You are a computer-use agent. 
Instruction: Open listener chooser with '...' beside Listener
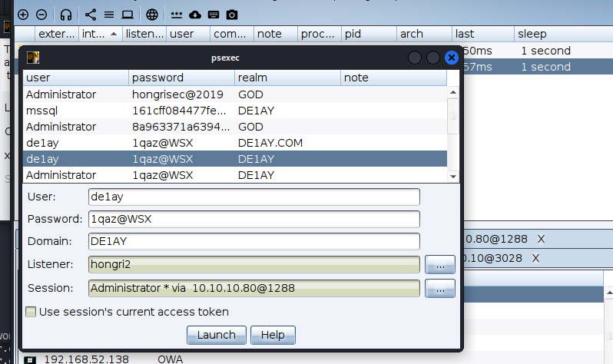440,265
